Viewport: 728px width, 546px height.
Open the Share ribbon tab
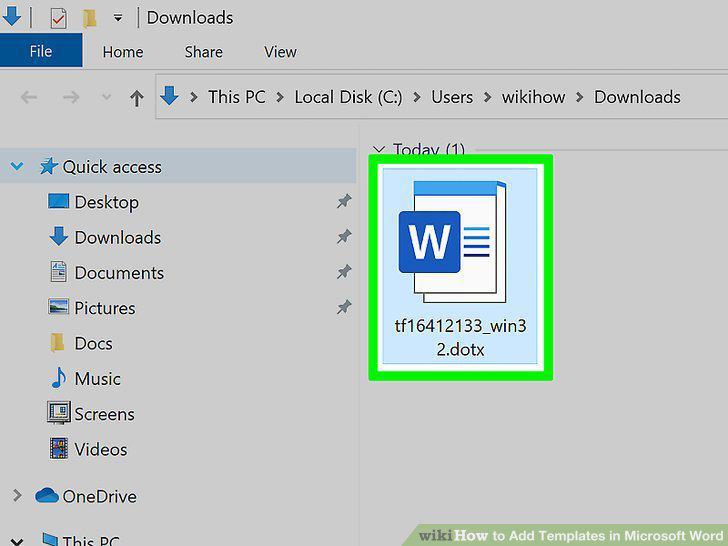pos(203,52)
